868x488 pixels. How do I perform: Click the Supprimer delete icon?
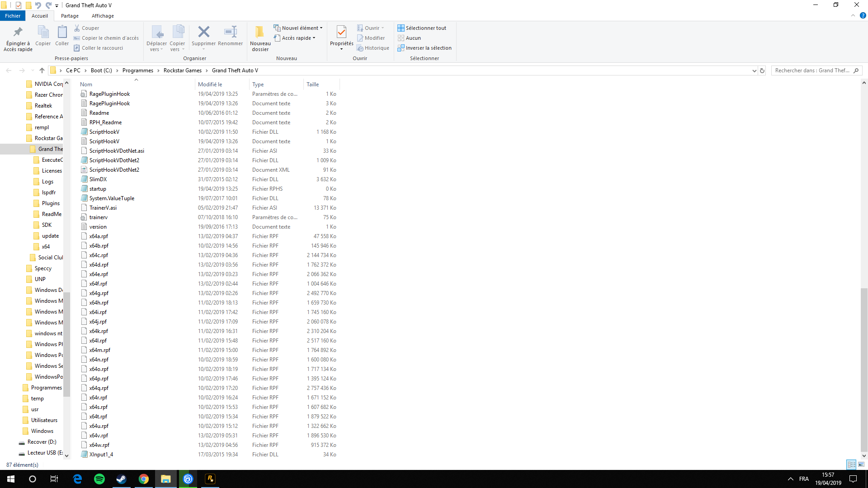point(203,32)
